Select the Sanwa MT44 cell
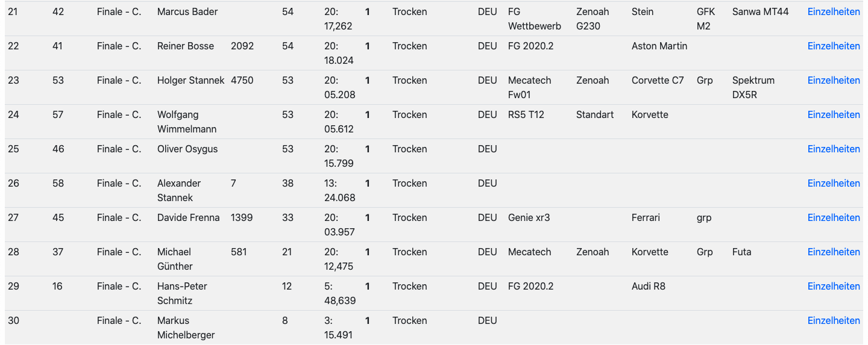868x345 pixels. point(760,11)
